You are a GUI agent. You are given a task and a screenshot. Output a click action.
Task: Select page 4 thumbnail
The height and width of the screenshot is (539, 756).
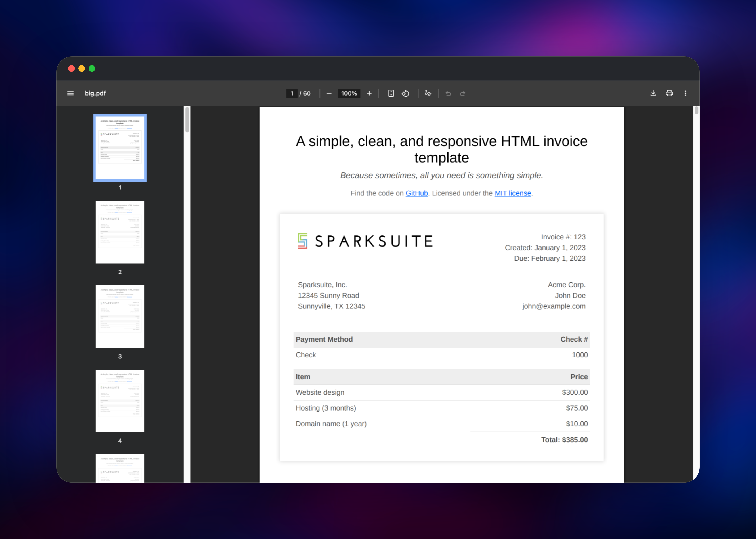[x=120, y=401]
